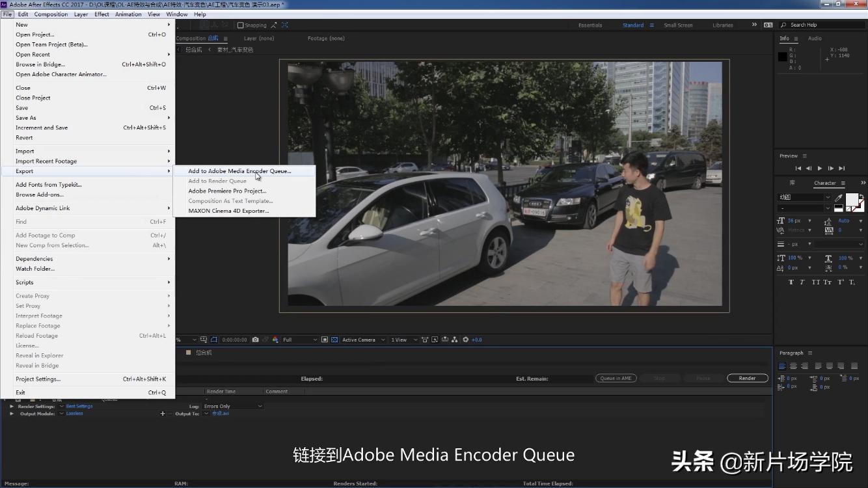The image size is (868, 488).
Task: Toggle the Region of Interest button
Action: [x=325, y=340]
